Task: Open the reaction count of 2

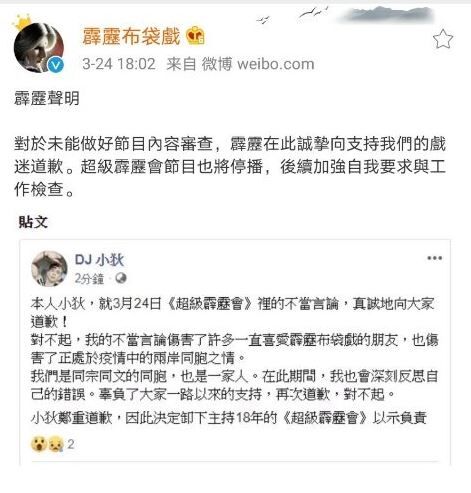Action: pyautogui.click(x=71, y=444)
